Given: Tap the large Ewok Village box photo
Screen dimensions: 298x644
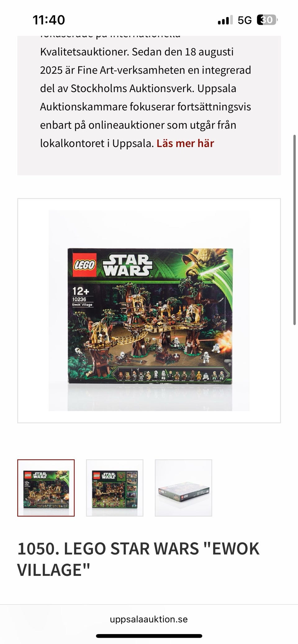Looking at the screenshot, I should point(149,311).
